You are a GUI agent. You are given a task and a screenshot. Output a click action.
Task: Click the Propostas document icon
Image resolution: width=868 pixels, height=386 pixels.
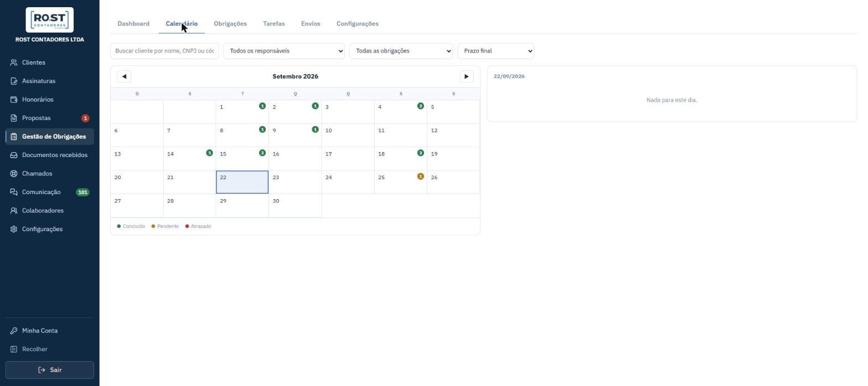click(x=14, y=118)
